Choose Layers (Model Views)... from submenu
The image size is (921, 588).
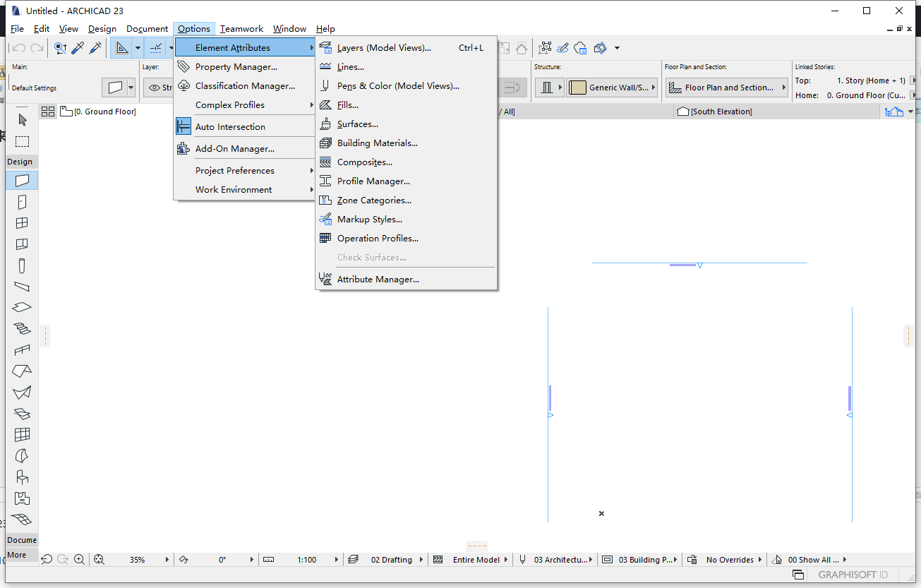[407, 48]
